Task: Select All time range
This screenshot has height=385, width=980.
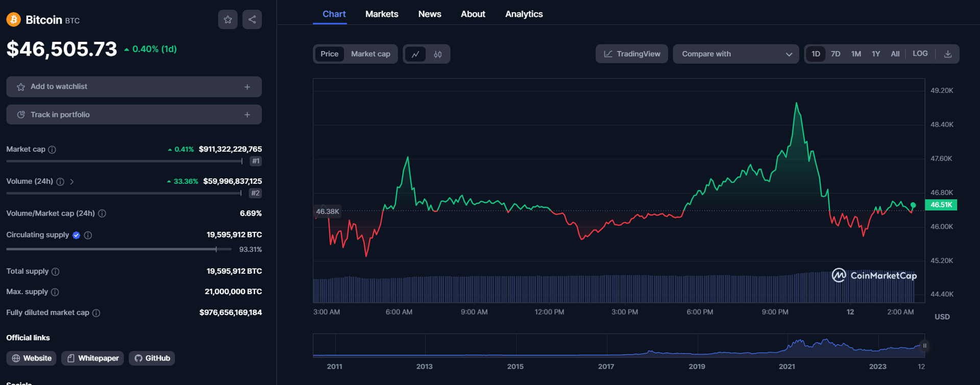Action: [x=895, y=54]
